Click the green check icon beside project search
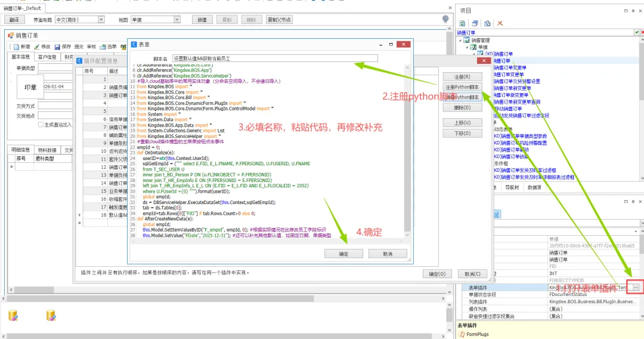 coord(637,32)
